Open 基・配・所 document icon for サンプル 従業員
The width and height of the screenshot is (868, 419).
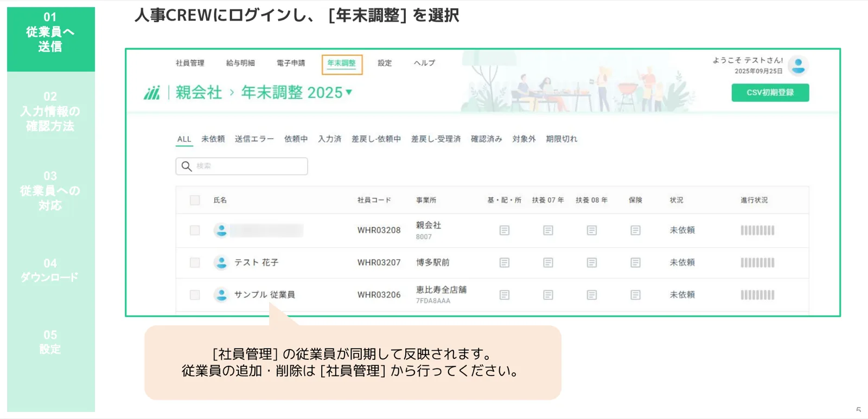pos(505,295)
